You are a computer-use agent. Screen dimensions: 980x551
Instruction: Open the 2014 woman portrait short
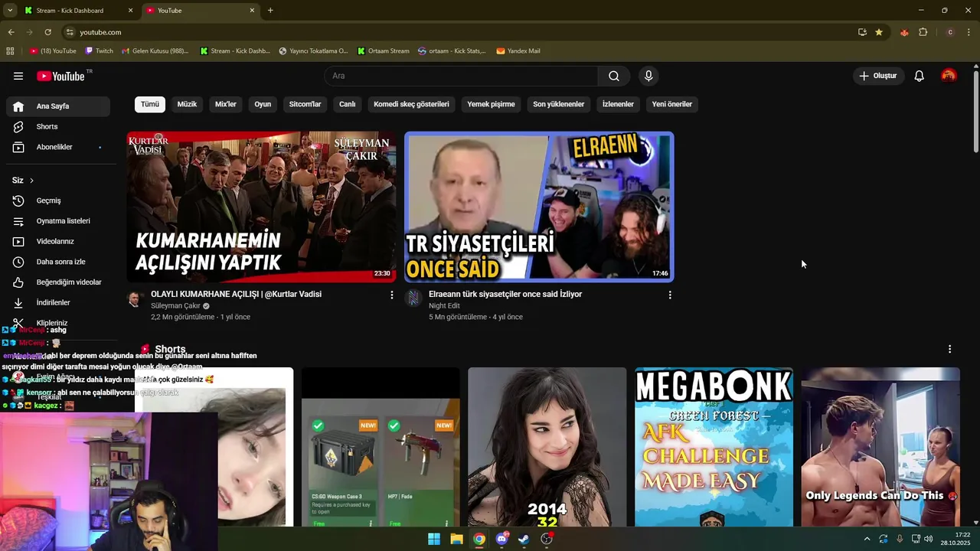[x=547, y=447]
